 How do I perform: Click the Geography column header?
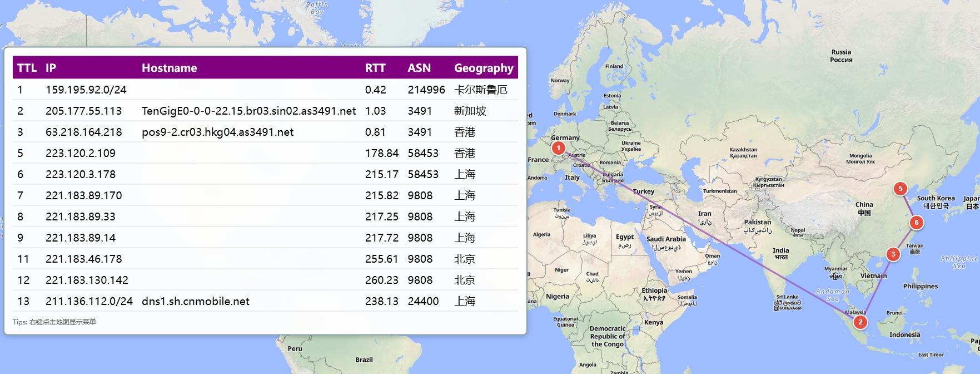point(484,68)
